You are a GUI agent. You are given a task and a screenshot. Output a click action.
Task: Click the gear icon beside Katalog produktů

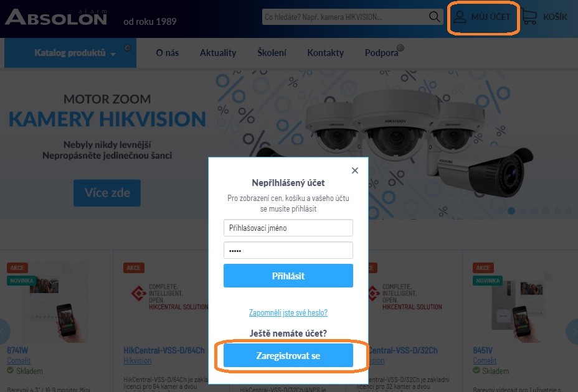[x=128, y=47]
